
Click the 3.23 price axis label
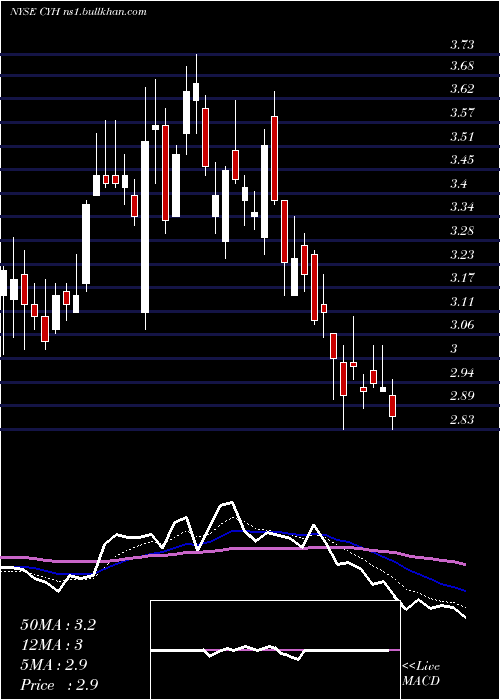pyautogui.click(x=462, y=254)
